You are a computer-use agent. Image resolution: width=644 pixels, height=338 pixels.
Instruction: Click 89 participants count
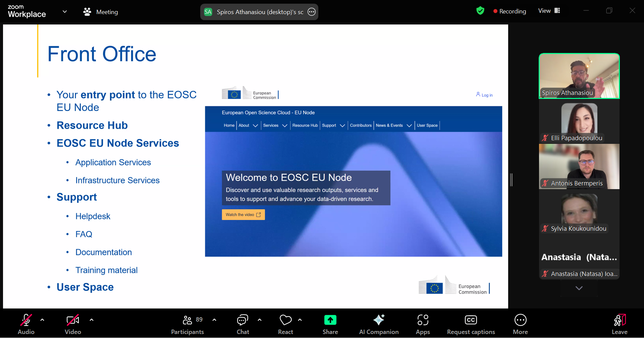[x=199, y=320]
